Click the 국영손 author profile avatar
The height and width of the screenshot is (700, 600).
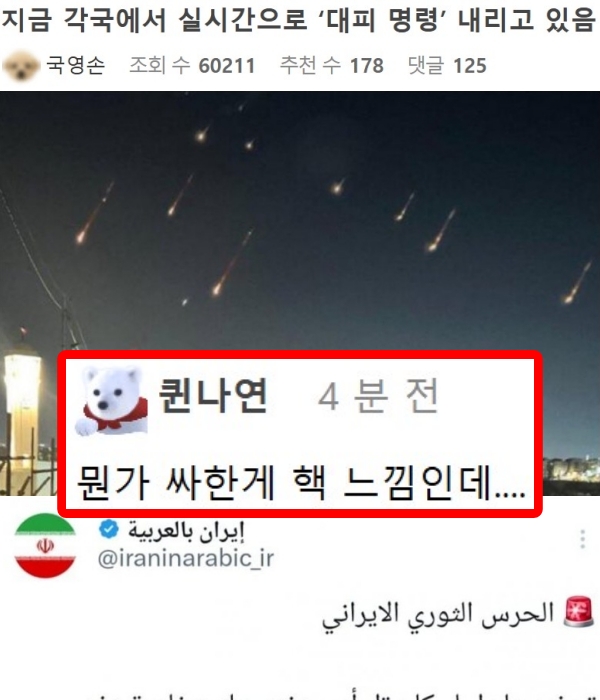(x=21, y=66)
